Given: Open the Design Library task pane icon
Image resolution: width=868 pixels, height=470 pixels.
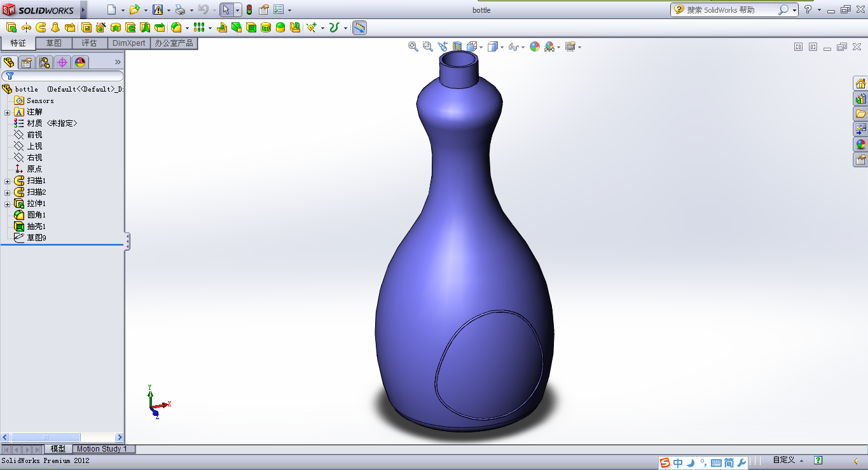Looking at the screenshot, I should [860, 99].
